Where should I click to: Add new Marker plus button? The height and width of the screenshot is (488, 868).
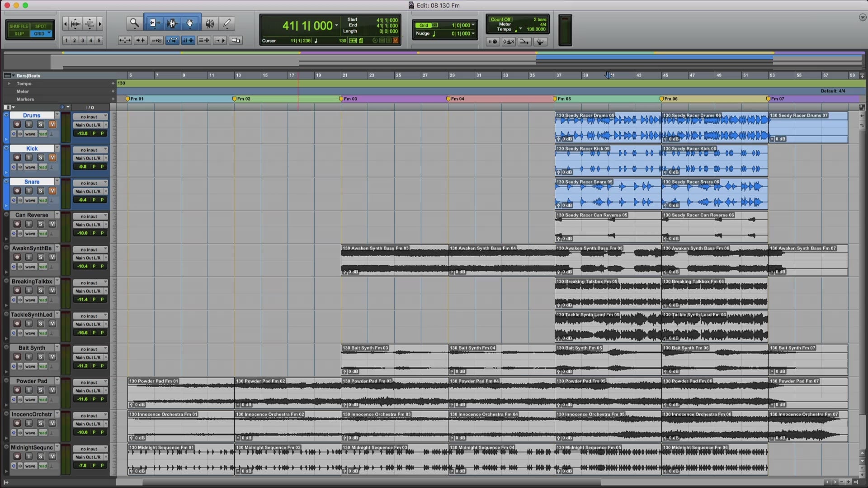pyautogui.click(x=113, y=99)
